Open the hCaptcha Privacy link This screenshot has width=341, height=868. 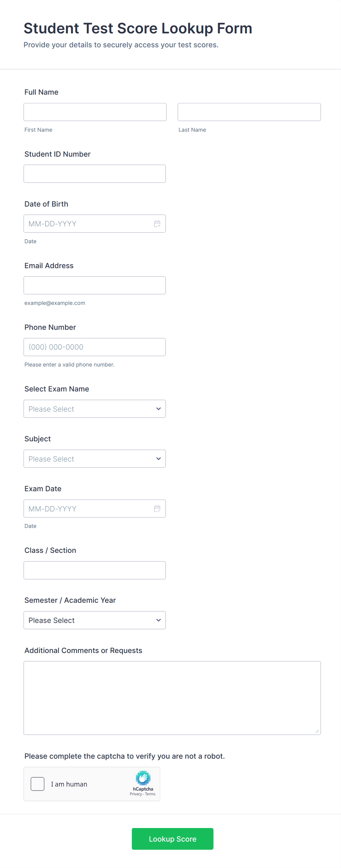coord(136,794)
